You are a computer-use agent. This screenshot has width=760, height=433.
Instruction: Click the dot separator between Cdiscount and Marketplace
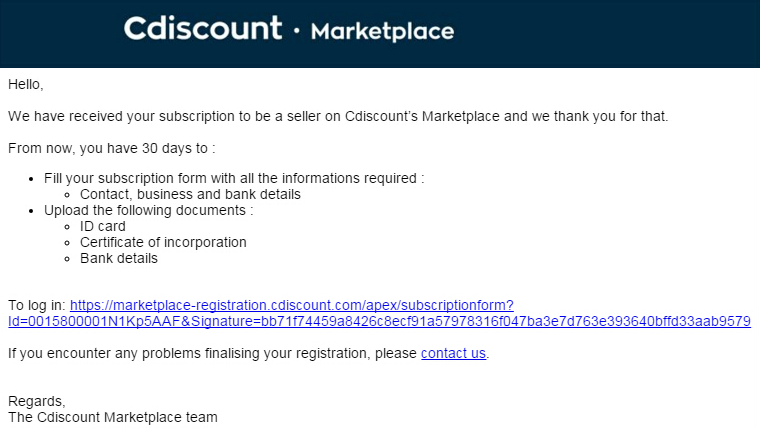pos(297,31)
